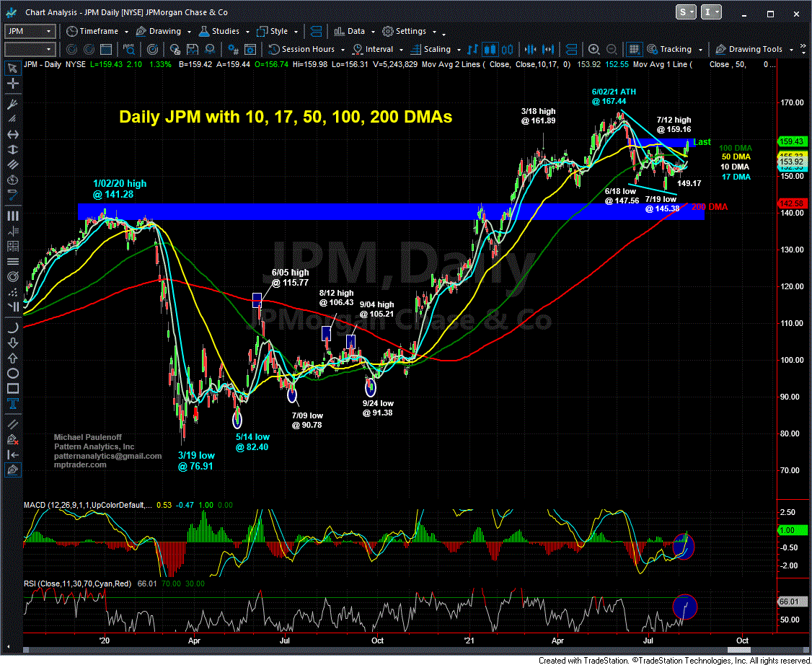Pick the horizontal double-arrow measuring tool
812x665 pixels.
12,135
